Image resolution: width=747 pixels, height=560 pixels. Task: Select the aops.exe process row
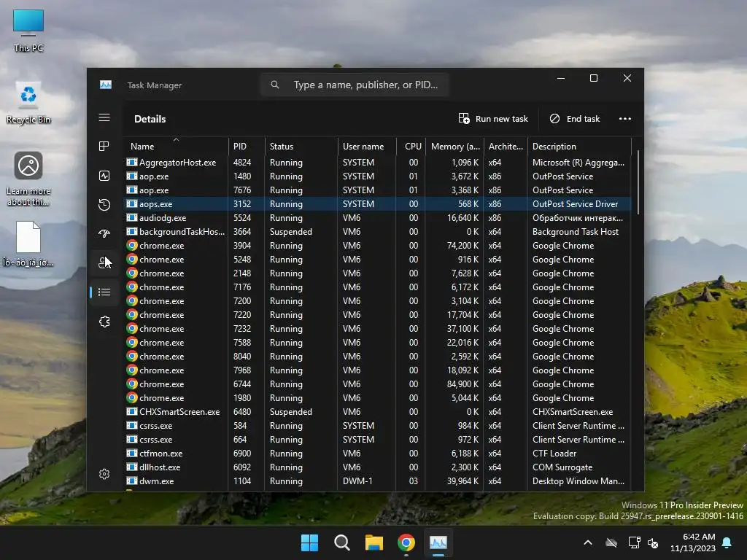pos(379,204)
